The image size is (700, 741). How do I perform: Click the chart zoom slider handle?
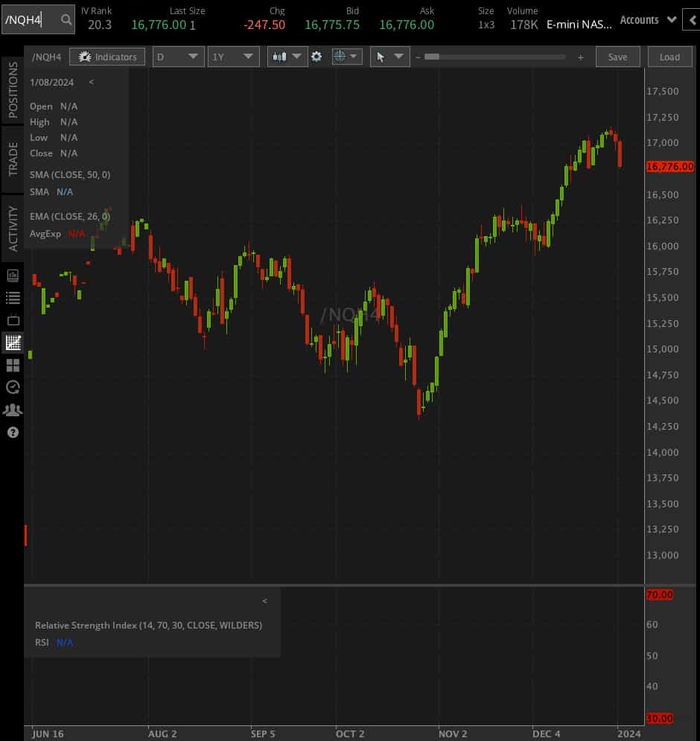(x=431, y=57)
